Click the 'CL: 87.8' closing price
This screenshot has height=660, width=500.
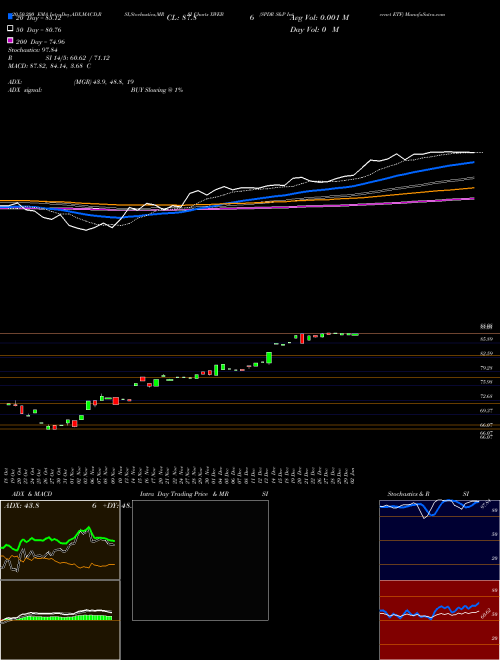[x=181, y=18]
